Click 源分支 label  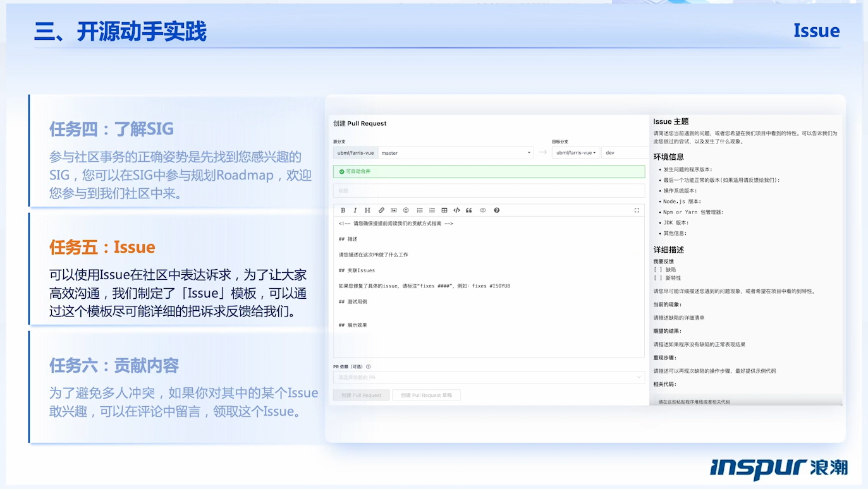(x=339, y=142)
